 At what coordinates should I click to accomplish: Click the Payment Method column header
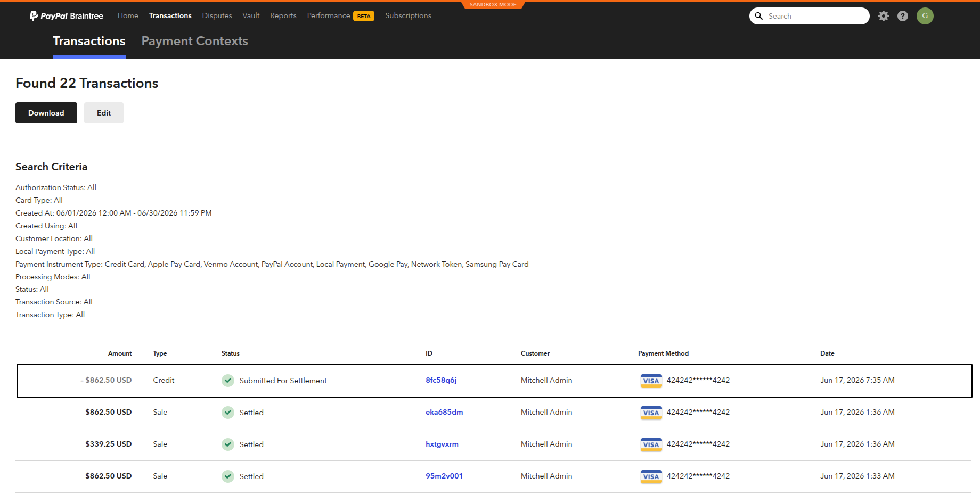[x=664, y=353]
